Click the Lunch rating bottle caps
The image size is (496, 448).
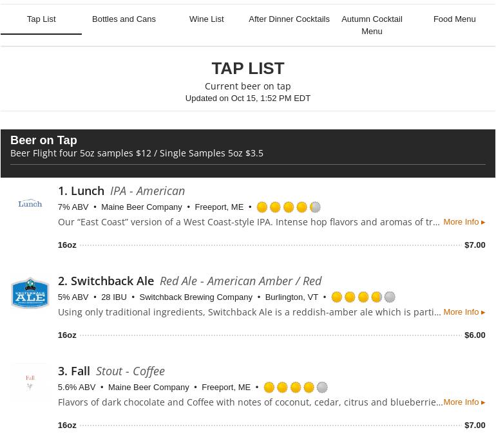[x=288, y=207]
